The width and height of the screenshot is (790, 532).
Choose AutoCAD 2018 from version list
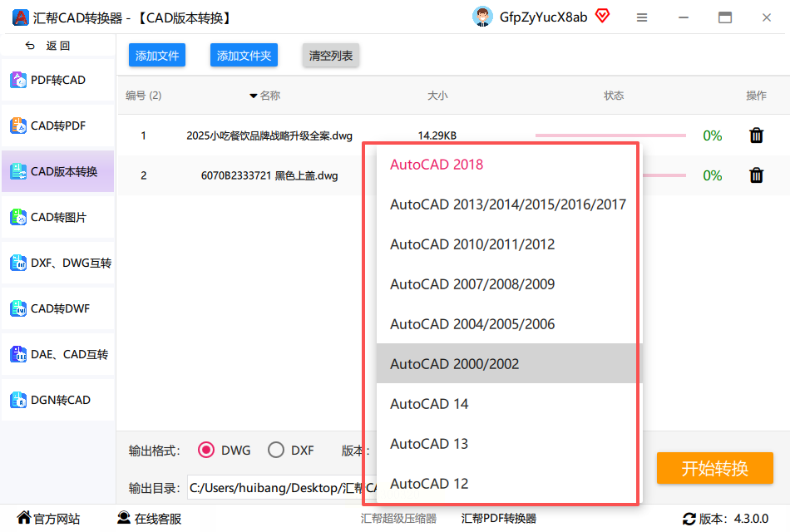(x=510, y=165)
